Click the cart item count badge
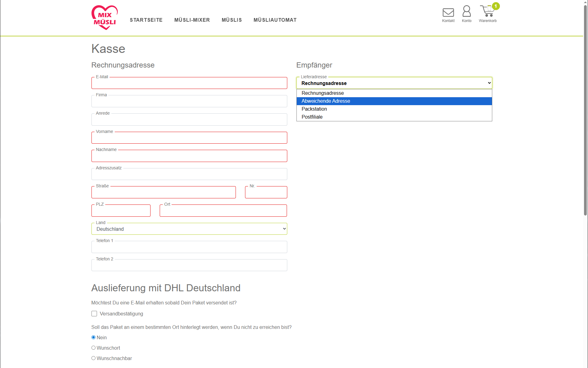This screenshot has width=588, height=368. (x=495, y=6)
